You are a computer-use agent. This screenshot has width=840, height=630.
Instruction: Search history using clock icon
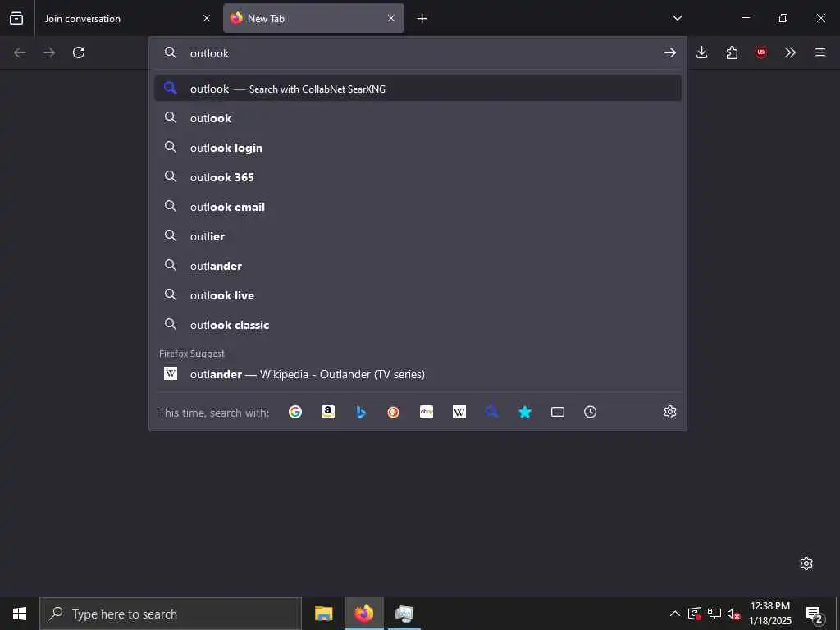click(591, 412)
